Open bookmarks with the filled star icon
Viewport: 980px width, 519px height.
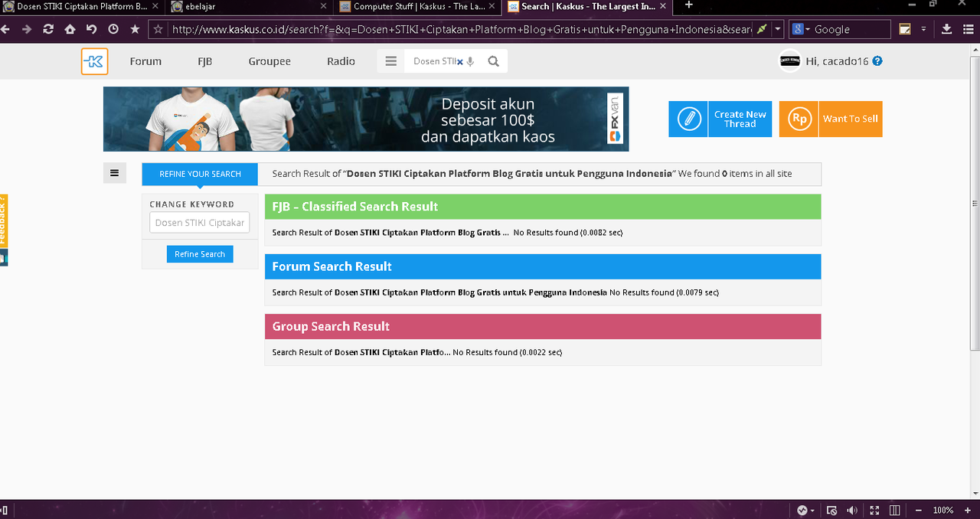(x=135, y=29)
